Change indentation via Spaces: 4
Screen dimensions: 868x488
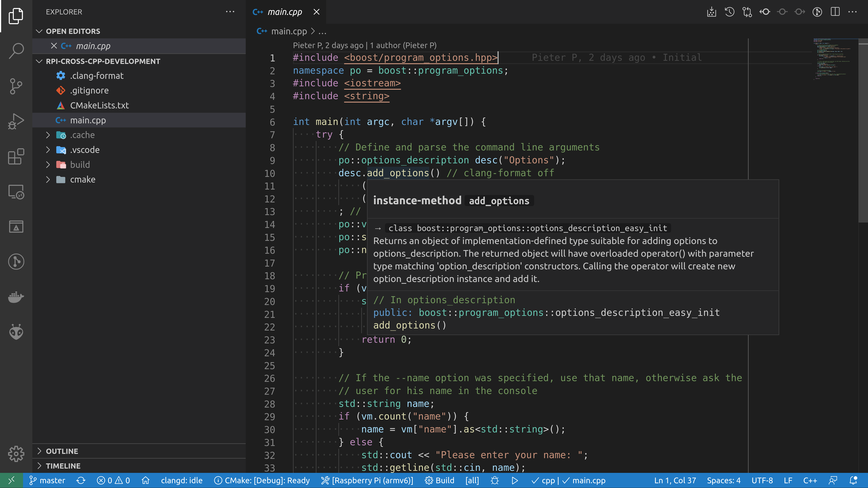click(723, 481)
